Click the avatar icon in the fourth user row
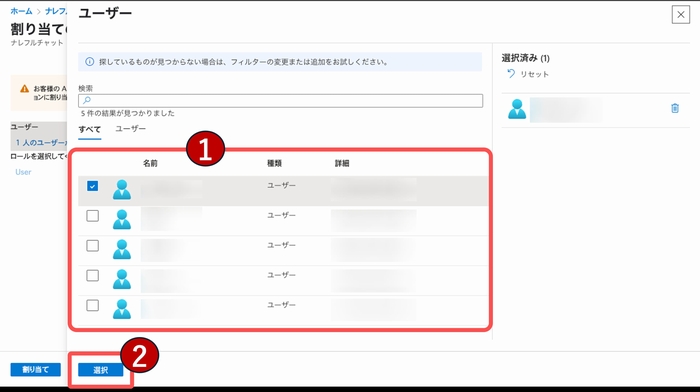The image size is (700, 392). tap(122, 279)
